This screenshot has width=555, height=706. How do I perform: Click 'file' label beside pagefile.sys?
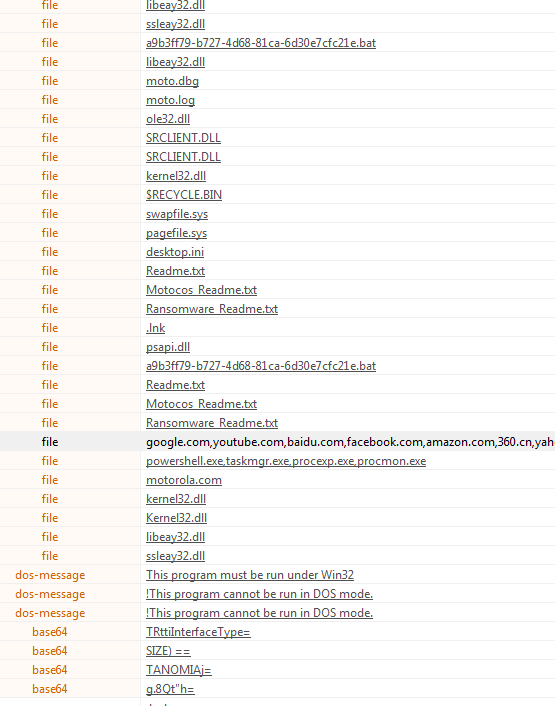coord(50,233)
